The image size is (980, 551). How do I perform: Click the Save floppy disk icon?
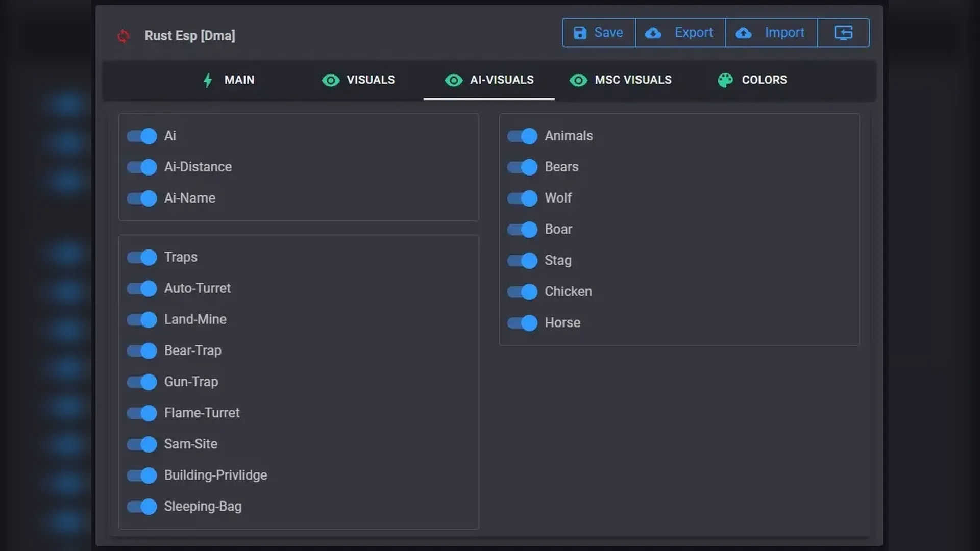(580, 33)
